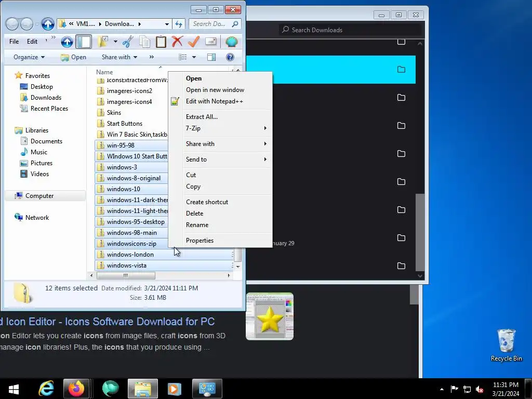Choose Create shortcut

click(220, 202)
